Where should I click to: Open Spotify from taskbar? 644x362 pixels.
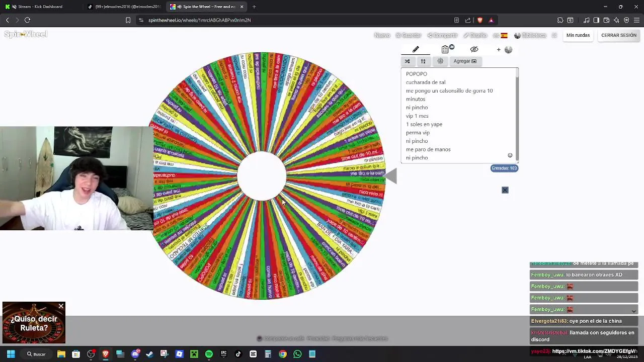[209, 354]
